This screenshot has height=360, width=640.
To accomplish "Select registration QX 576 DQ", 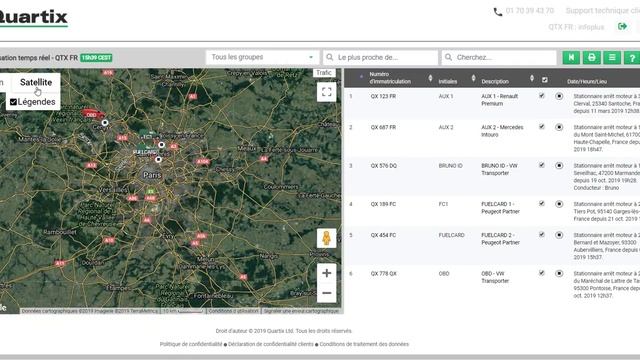I will tap(383, 166).
